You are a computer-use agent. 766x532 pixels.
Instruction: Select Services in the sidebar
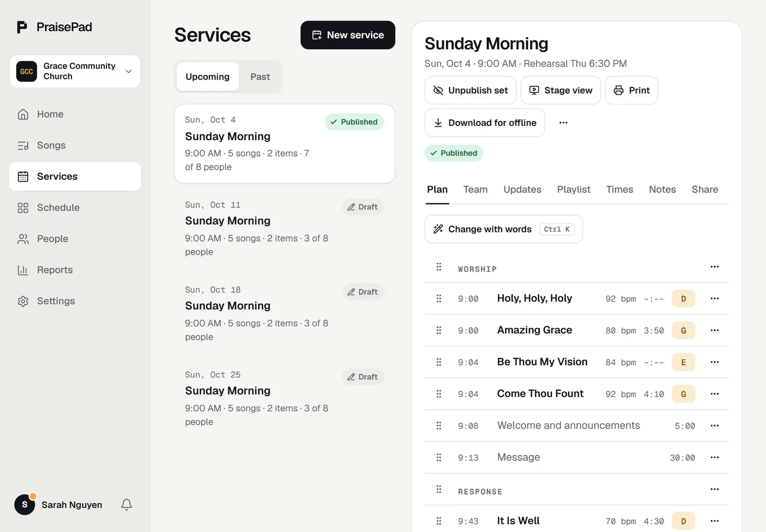click(x=75, y=177)
